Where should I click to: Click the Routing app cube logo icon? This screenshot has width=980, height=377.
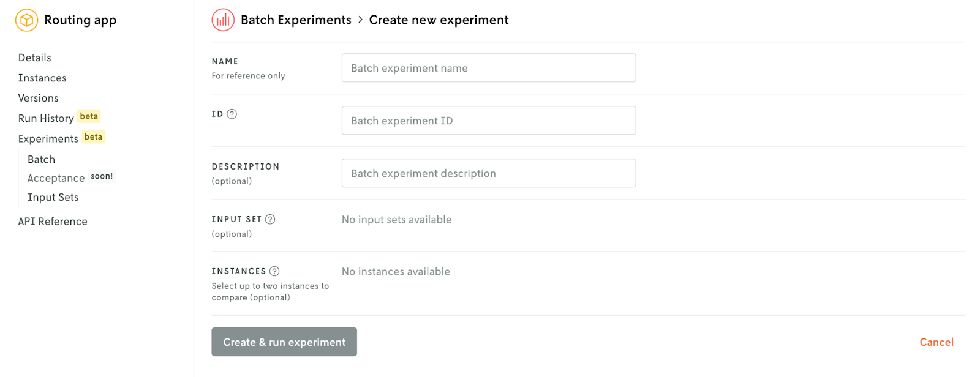tap(26, 20)
